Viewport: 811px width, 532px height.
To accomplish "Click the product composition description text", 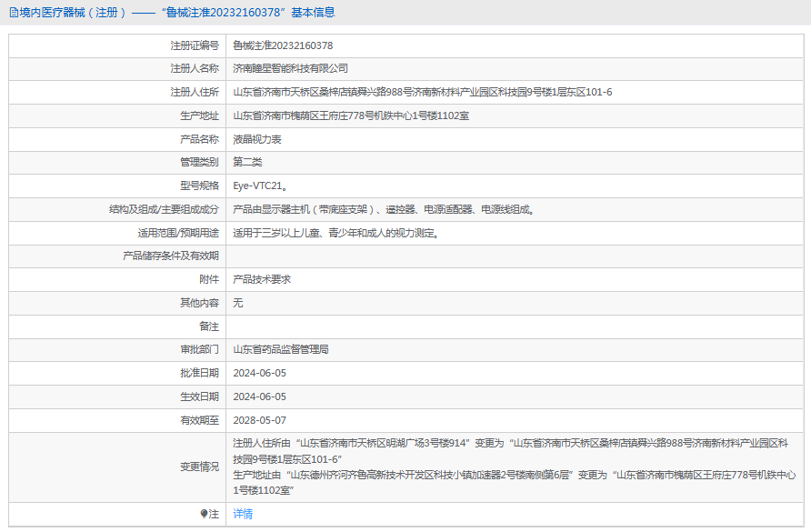I will click(383, 209).
